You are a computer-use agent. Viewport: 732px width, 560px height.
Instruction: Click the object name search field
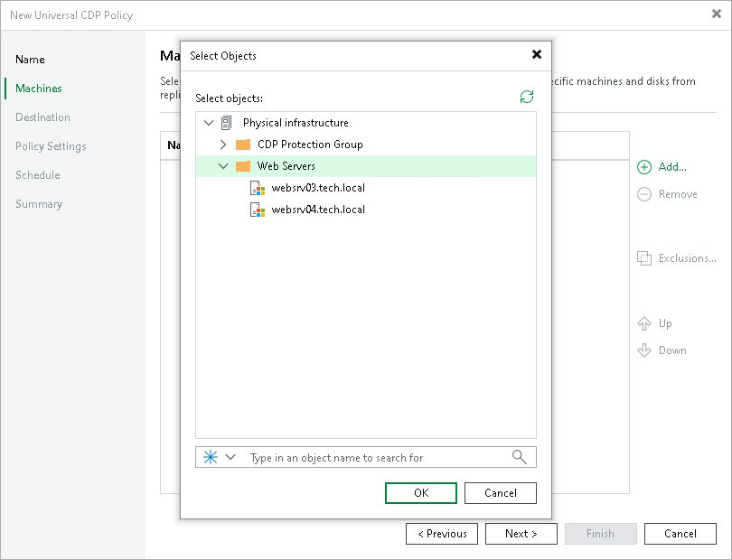click(361, 457)
